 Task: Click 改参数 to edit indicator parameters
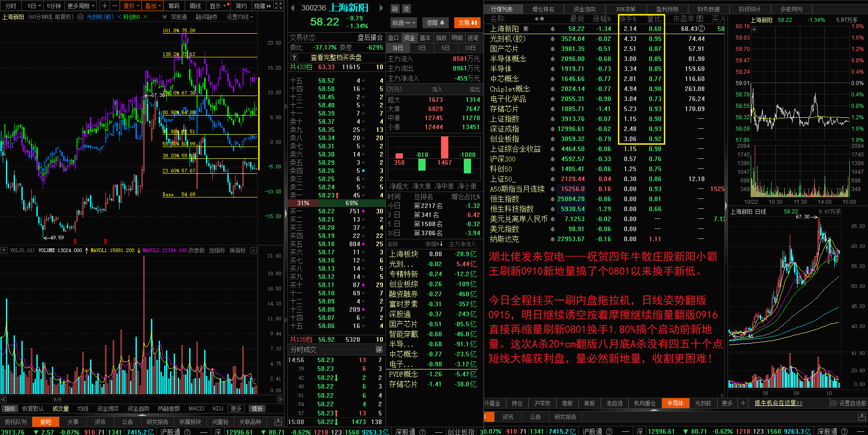click(196, 250)
